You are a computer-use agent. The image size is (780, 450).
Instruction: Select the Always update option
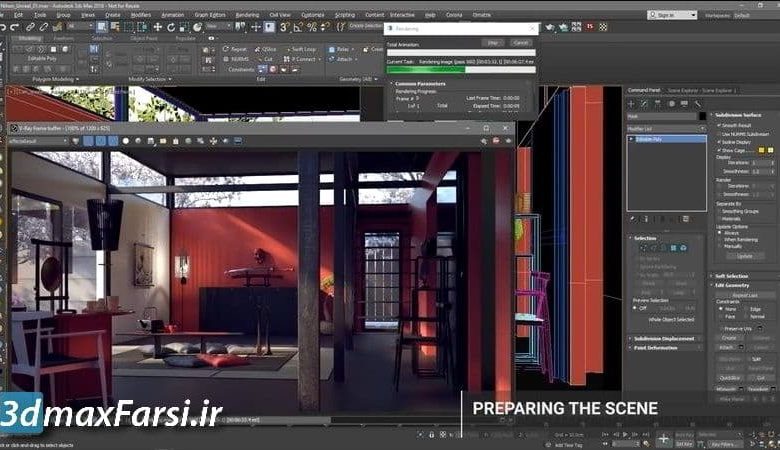(720, 233)
